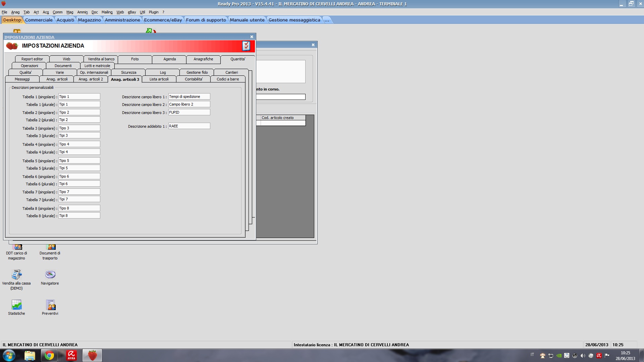Click the Descrizione addebito 1 field

[189, 126]
